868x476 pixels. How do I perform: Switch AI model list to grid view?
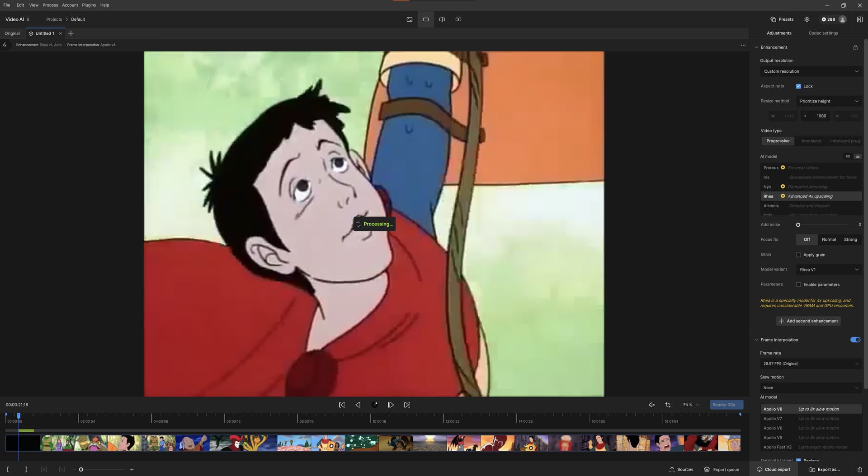point(848,157)
